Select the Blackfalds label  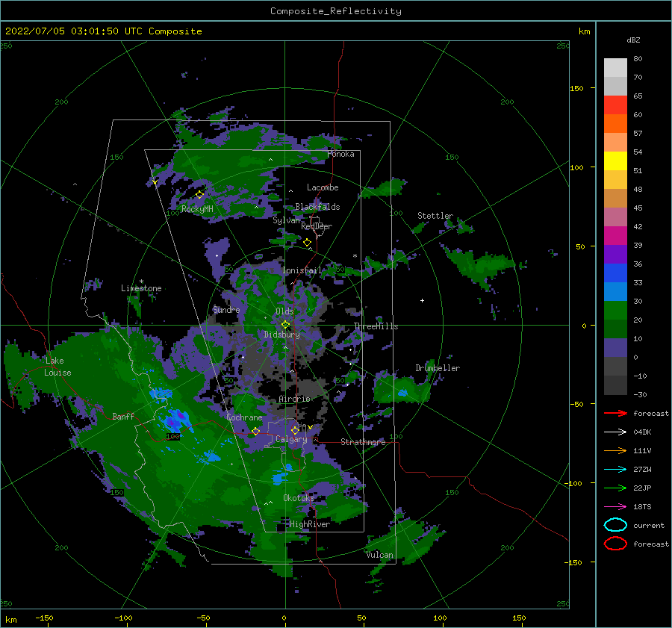[317, 207]
